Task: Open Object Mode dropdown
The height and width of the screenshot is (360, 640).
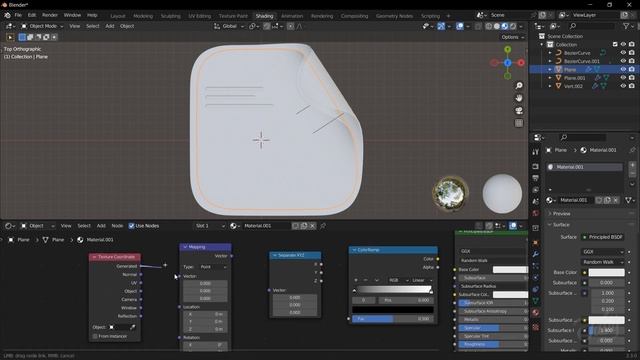Action: pos(42,26)
